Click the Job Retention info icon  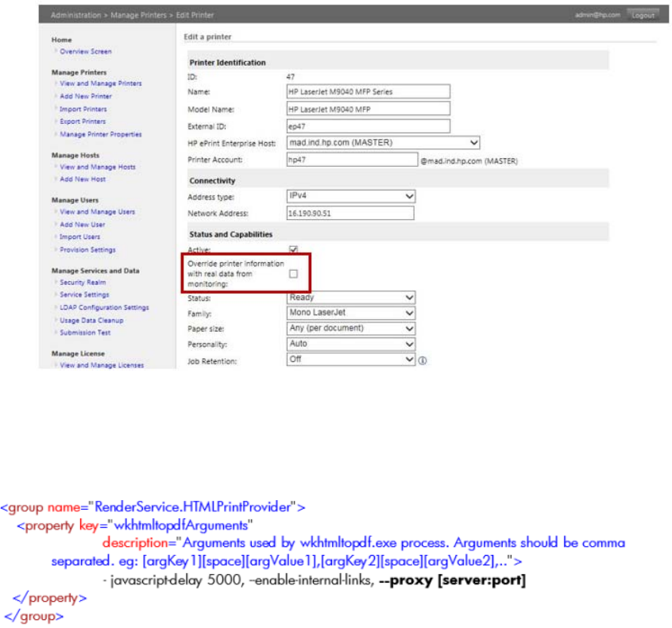(422, 360)
